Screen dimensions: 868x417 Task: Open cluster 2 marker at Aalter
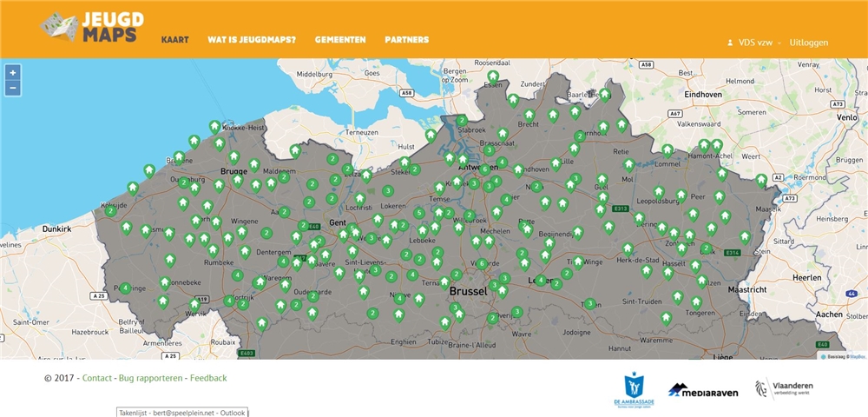coord(284,212)
